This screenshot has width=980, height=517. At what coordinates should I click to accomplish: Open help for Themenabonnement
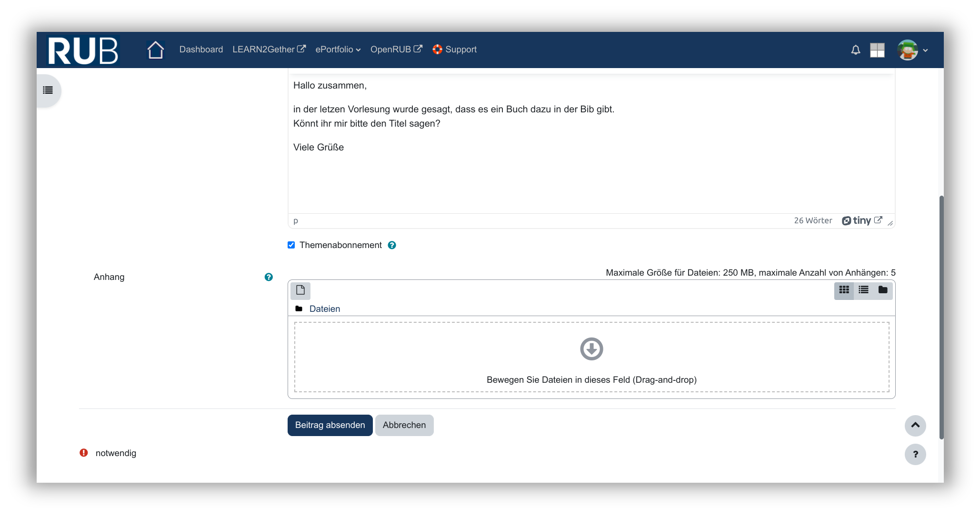click(x=392, y=245)
